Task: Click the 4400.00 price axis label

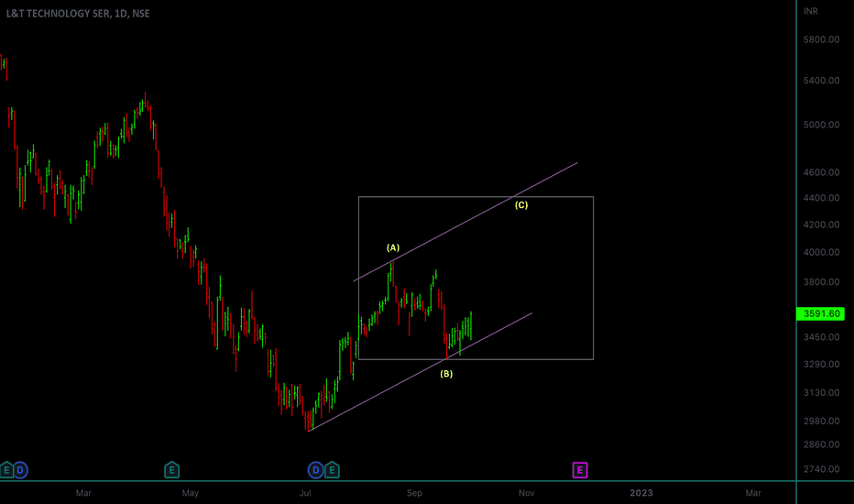Action: (x=821, y=198)
